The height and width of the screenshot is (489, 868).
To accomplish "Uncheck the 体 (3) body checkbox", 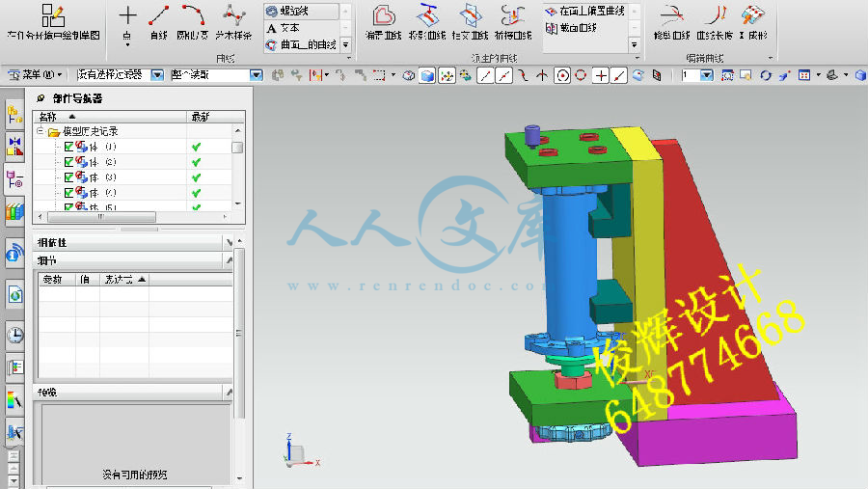I will 68,177.
